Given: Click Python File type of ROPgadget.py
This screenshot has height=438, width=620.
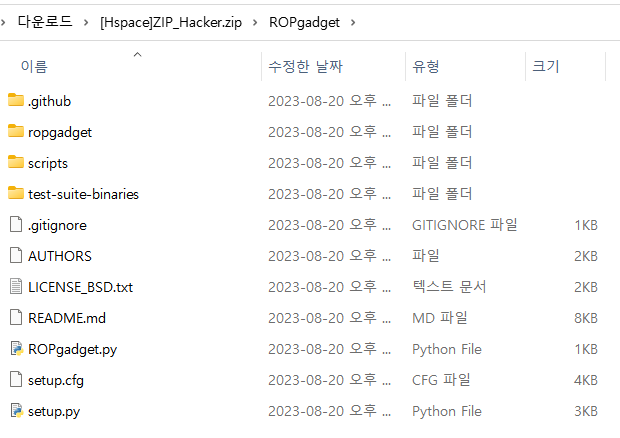Looking at the screenshot, I should click(x=447, y=349).
